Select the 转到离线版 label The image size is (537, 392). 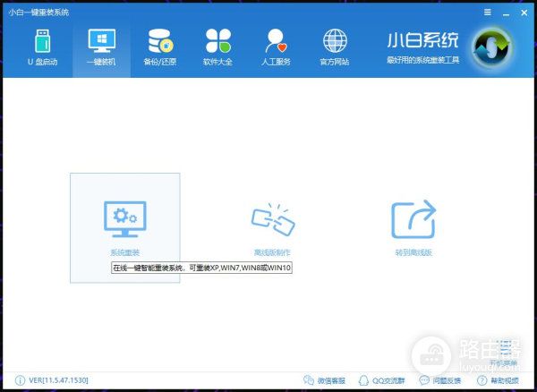pos(413,252)
